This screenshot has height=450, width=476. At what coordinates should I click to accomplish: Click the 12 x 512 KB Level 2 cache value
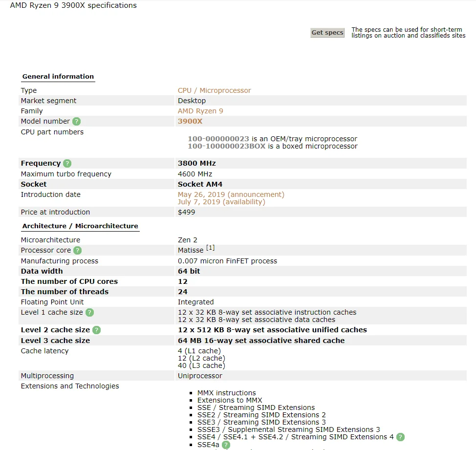[x=272, y=330]
